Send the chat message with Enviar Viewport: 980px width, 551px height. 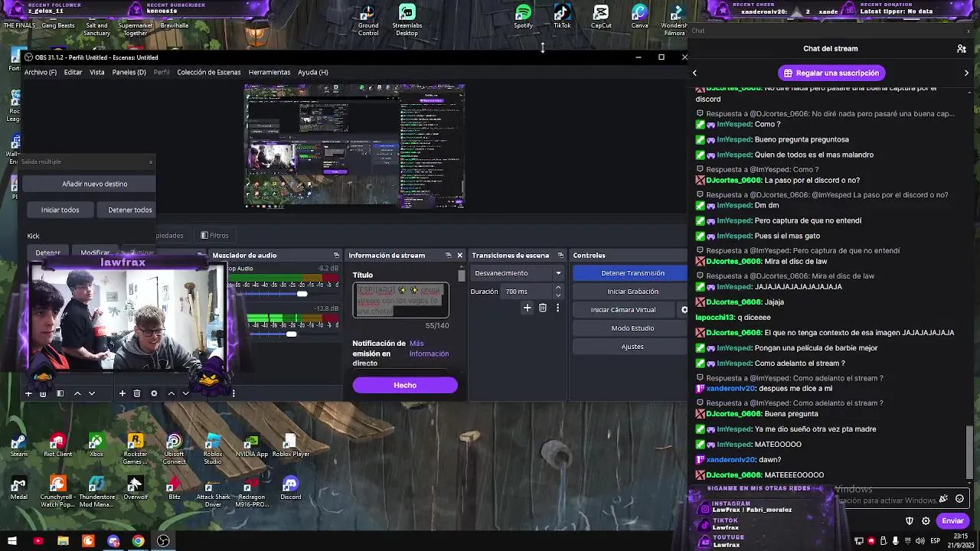tap(952, 520)
